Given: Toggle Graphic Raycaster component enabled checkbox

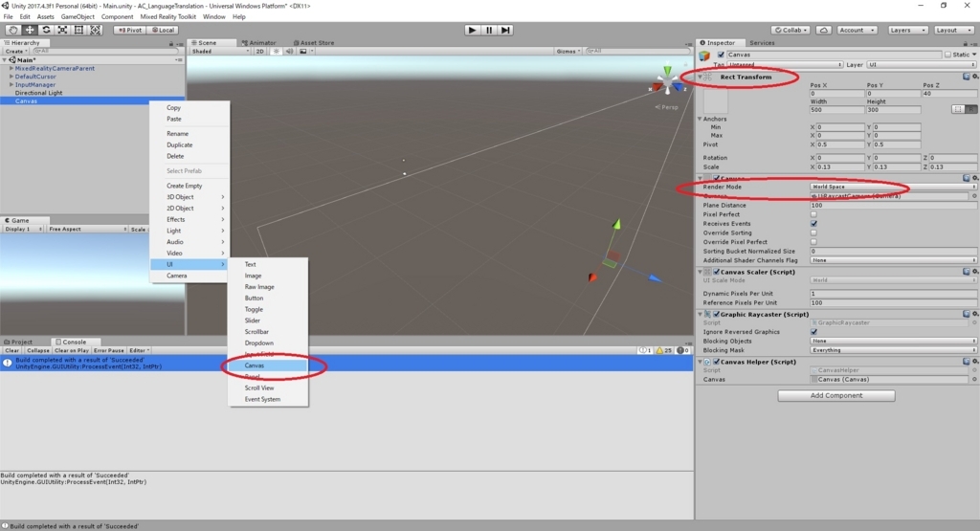Looking at the screenshot, I should [717, 314].
